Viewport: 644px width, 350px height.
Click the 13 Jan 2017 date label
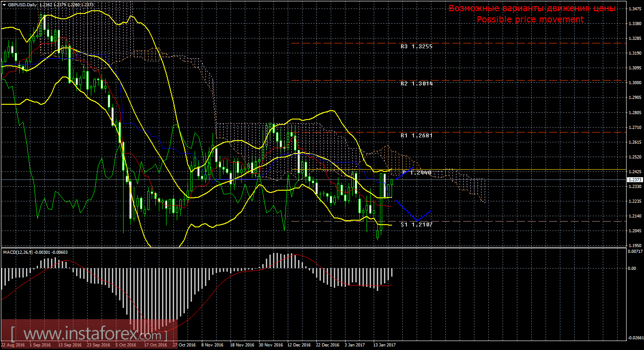(x=384, y=345)
